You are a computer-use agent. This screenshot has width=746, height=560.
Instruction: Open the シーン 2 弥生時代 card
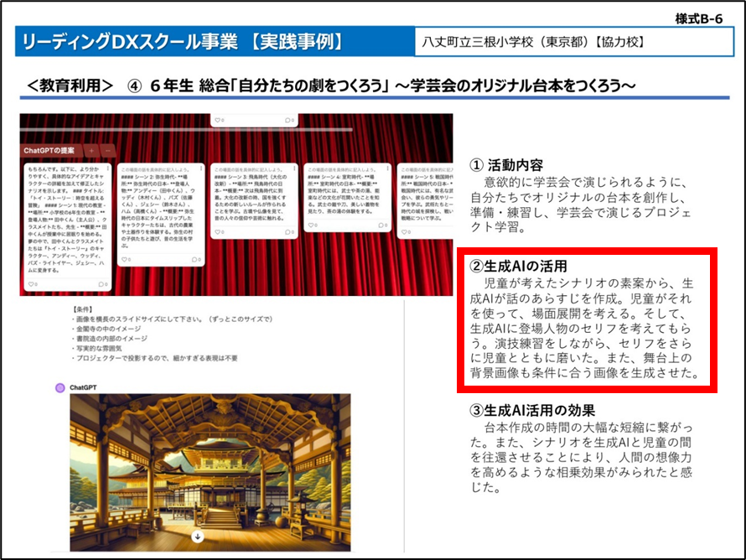click(161, 215)
